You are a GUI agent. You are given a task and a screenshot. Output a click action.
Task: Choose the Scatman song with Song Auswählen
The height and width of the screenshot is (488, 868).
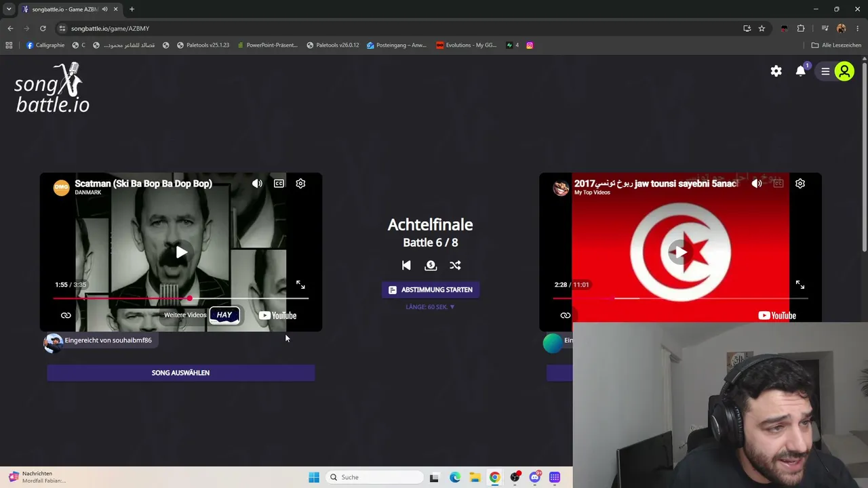(x=181, y=373)
